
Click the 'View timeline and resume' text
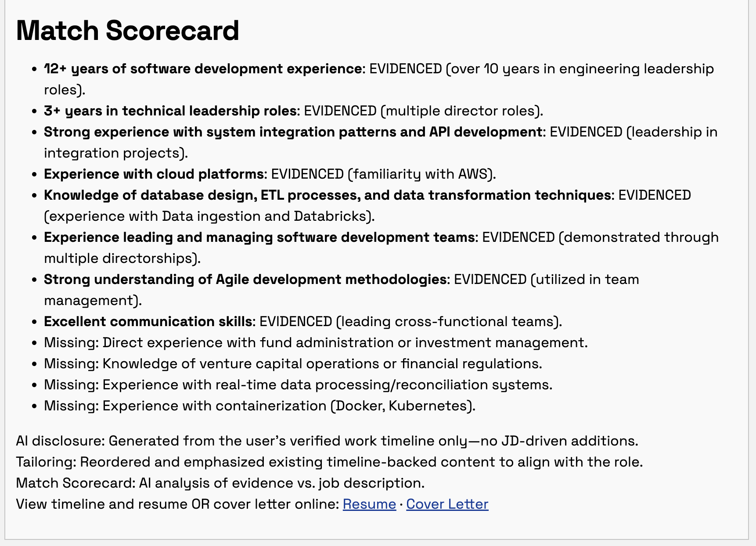point(177,504)
